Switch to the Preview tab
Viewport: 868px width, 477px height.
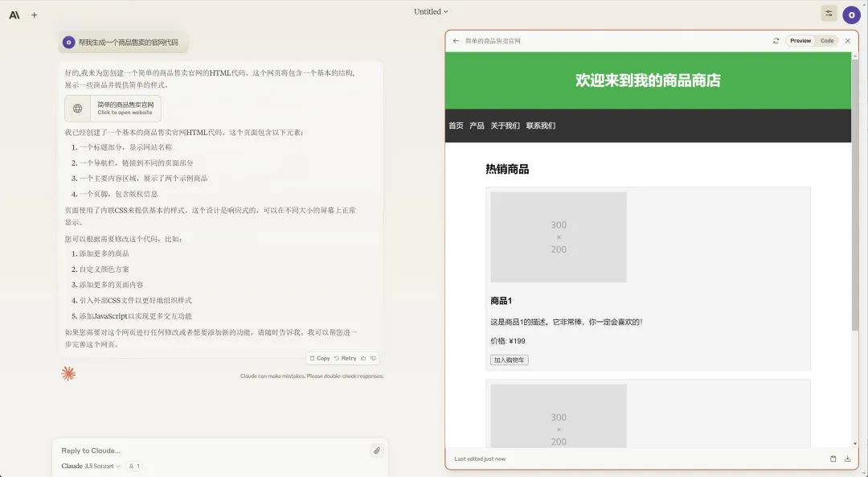click(x=800, y=41)
